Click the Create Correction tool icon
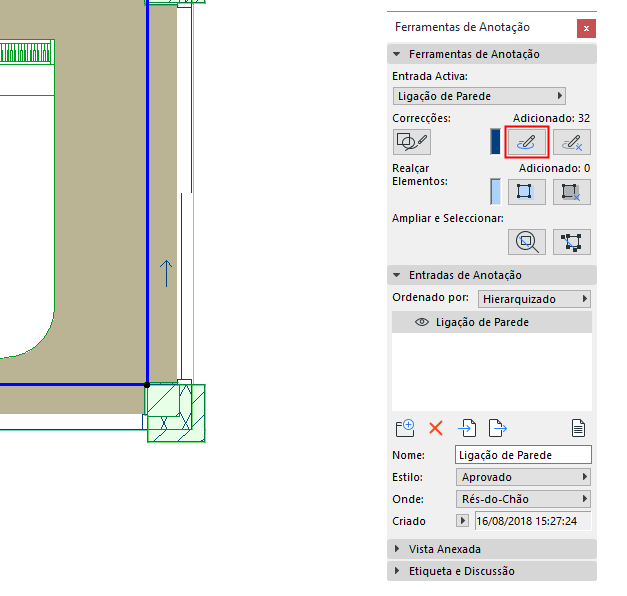Image resolution: width=627 pixels, height=596 pixels. (x=411, y=142)
